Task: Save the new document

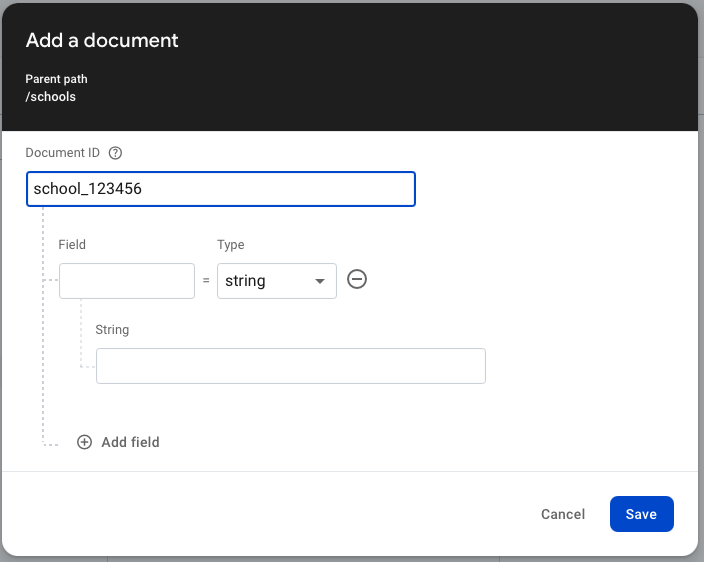Action: click(x=642, y=514)
